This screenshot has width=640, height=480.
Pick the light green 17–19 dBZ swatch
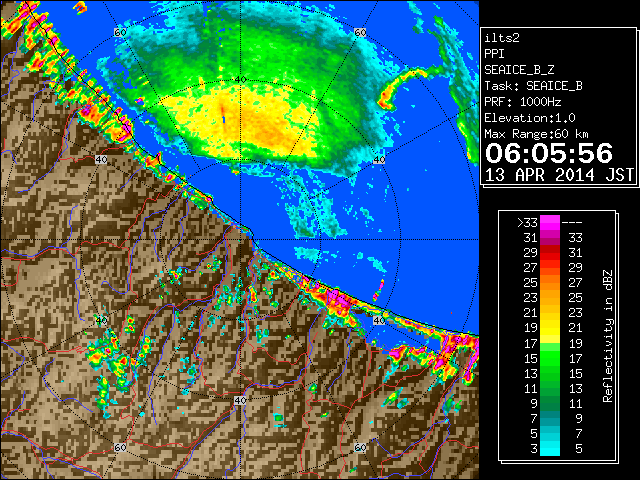point(550,343)
